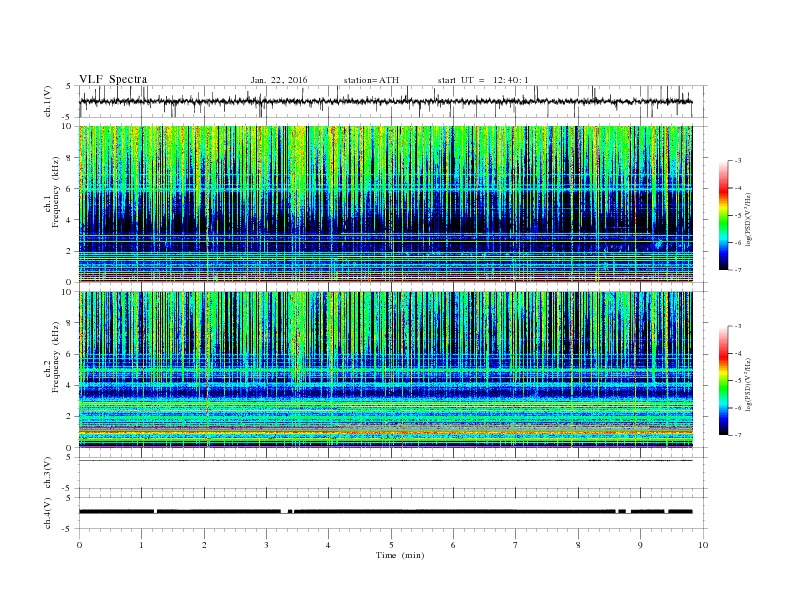Click the "8" kHz tick of the ch.1 spectrogram
The height and width of the screenshot is (612, 792).
click(x=70, y=158)
